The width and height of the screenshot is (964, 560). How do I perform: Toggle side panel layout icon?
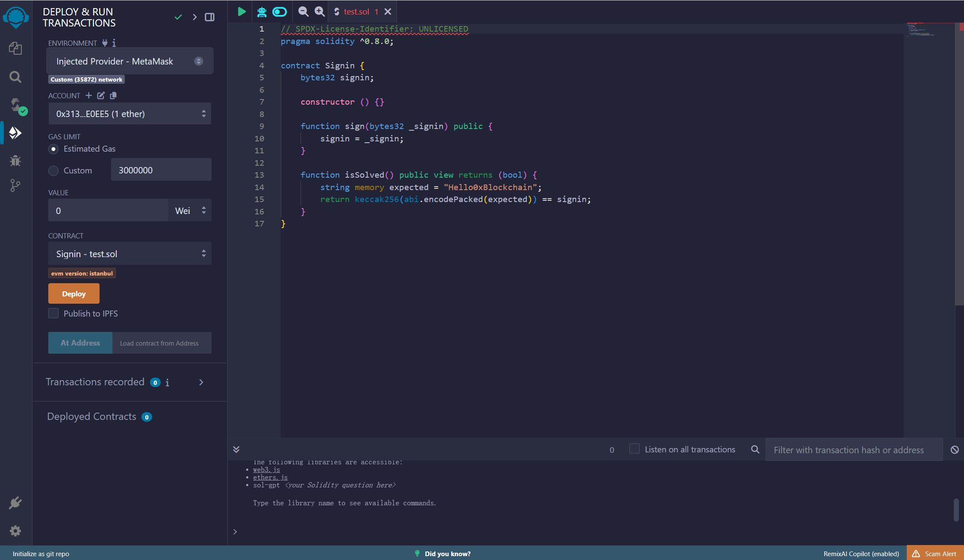[209, 17]
